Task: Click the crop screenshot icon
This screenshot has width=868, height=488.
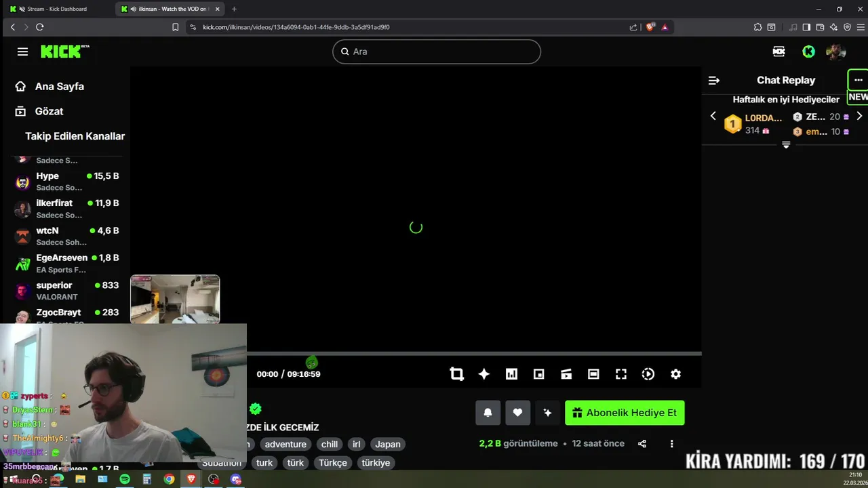Action: coord(456,374)
